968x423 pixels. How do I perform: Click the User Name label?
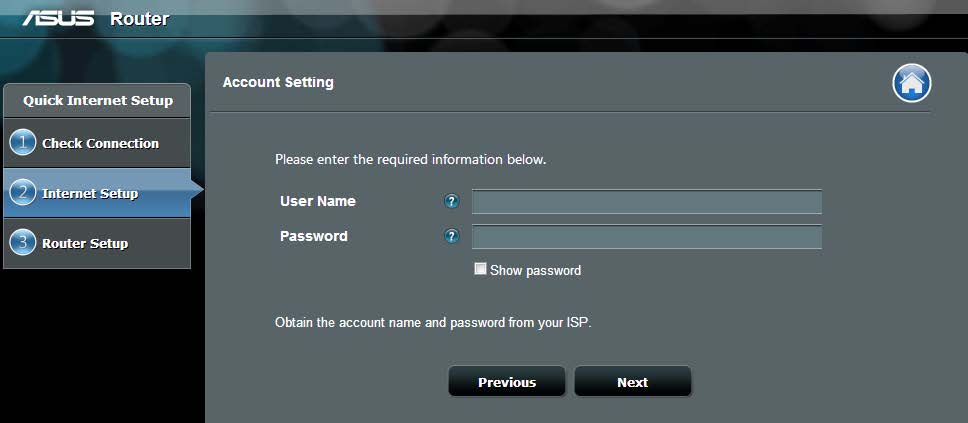coord(317,201)
